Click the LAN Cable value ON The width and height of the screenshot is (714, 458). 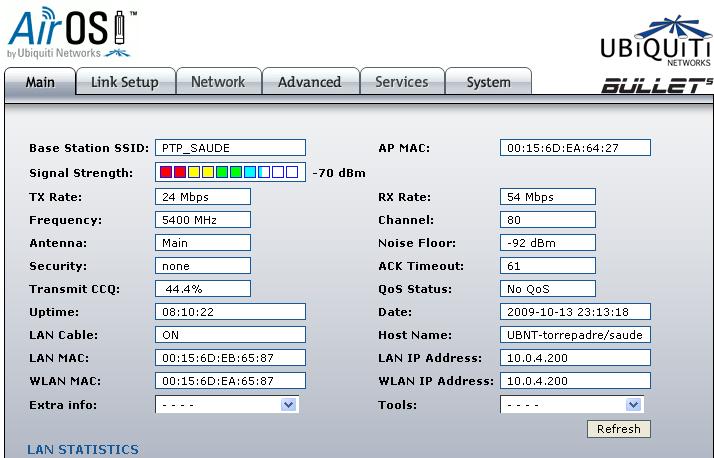coord(230,335)
